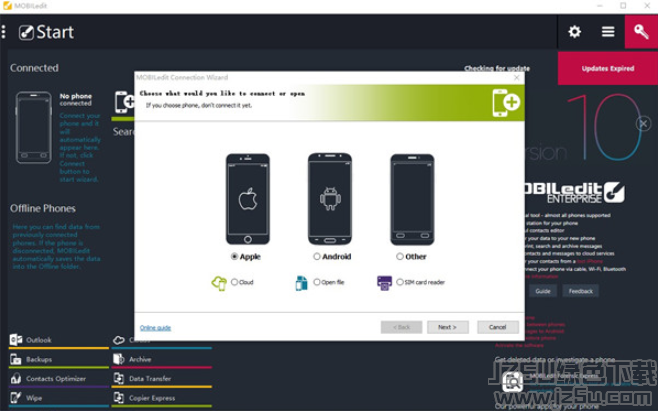
Task: Click the Offline Phones heading
Action: (x=43, y=209)
